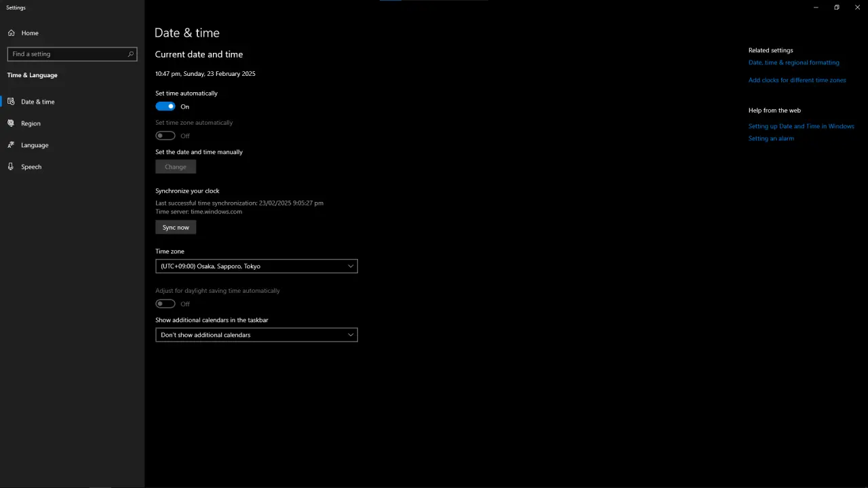
Task: Click the chevron on Time zone combo box
Action: pos(351,266)
